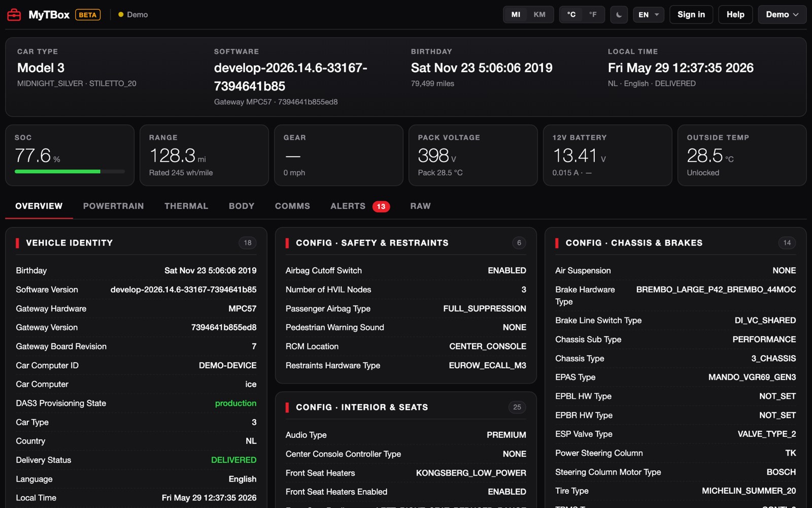Click the Chassis & Brakes count badge 14
812x508 pixels.
click(x=787, y=243)
